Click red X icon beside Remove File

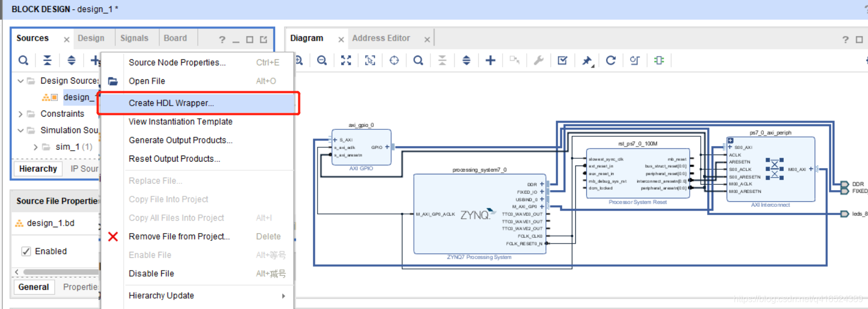pyautogui.click(x=113, y=236)
